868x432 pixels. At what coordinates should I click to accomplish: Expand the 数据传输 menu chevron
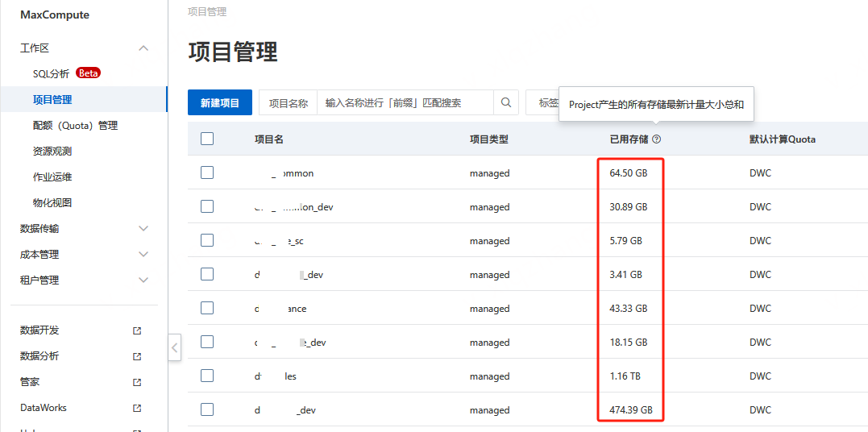pos(143,229)
